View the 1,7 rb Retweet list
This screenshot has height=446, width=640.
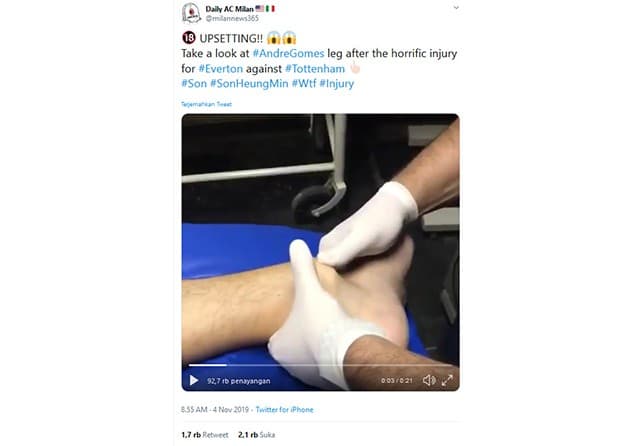pos(205,435)
